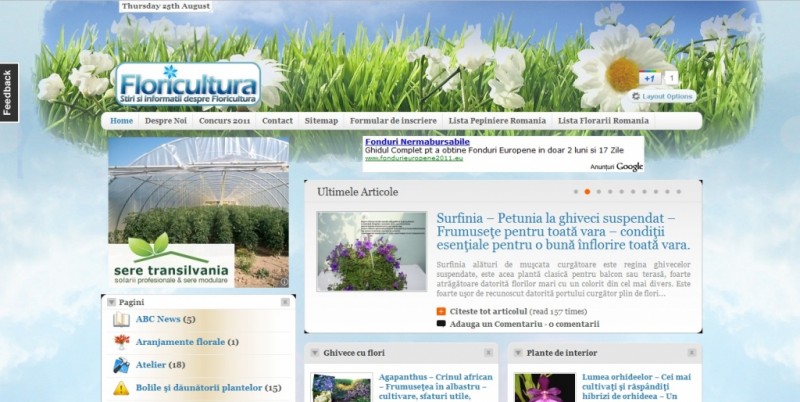The image size is (800, 402).
Task: Select the last slider pagination dot
Action: [x=678, y=191]
